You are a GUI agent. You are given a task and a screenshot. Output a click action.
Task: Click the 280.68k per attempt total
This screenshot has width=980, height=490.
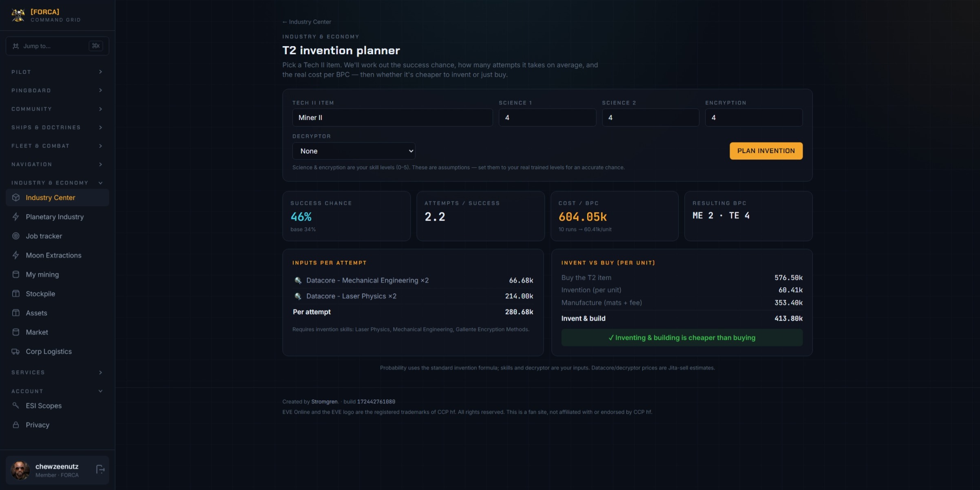[519, 312]
